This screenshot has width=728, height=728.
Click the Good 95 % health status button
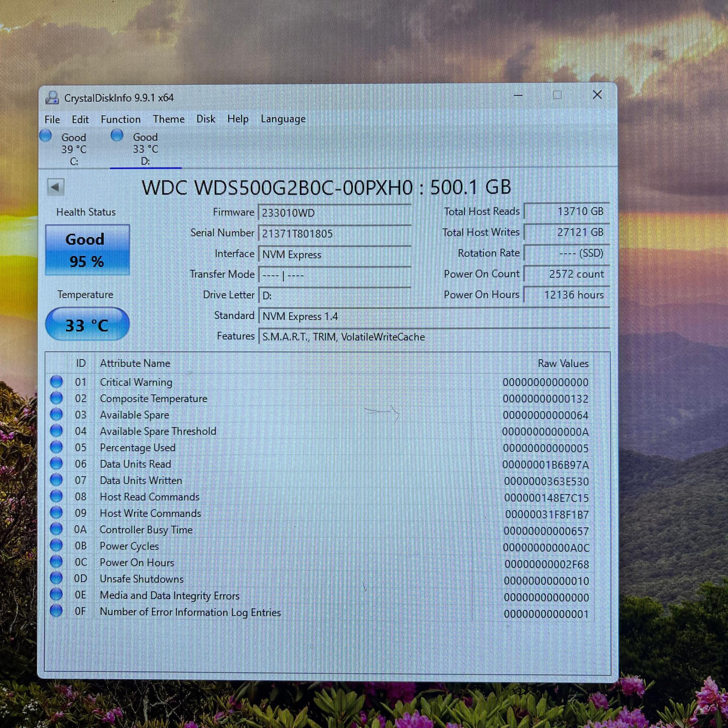coord(87,250)
